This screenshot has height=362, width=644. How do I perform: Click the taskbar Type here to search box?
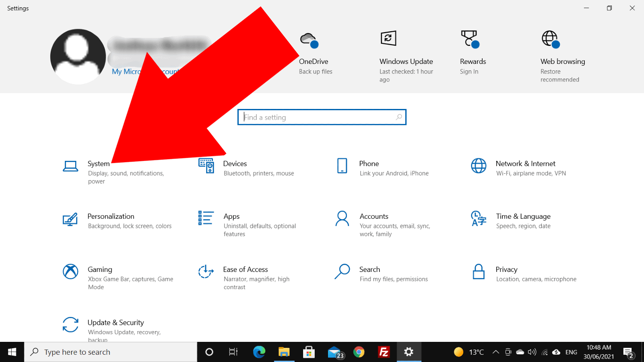111,352
